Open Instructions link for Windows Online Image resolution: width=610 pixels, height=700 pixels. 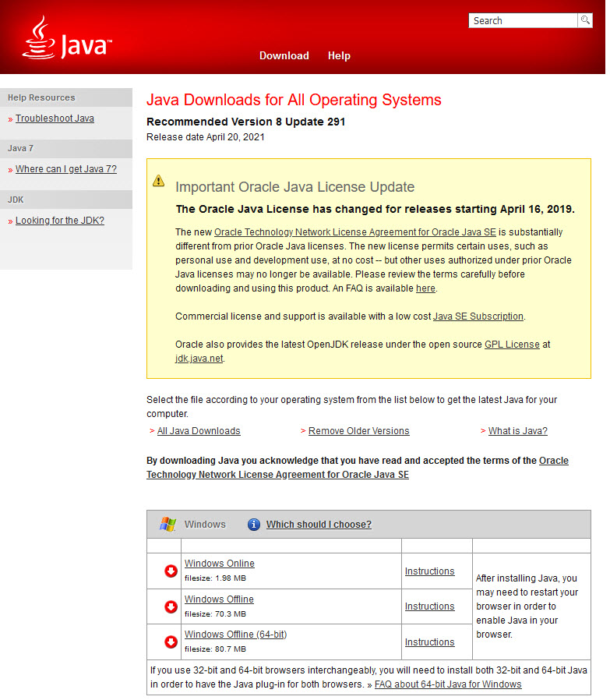click(x=429, y=571)
